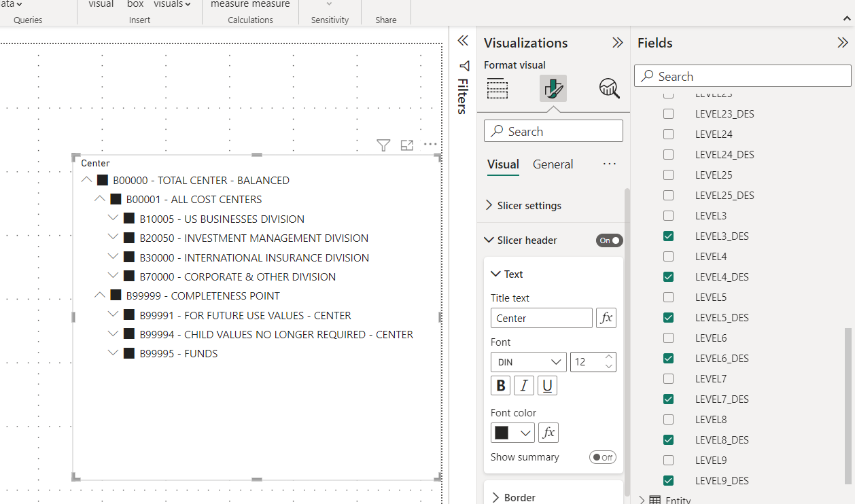The height and width of the screenshot is (504, 855).
Task: Collapse B99999 - COMPLETENESS POINT node
Action: tap(100, 295)
